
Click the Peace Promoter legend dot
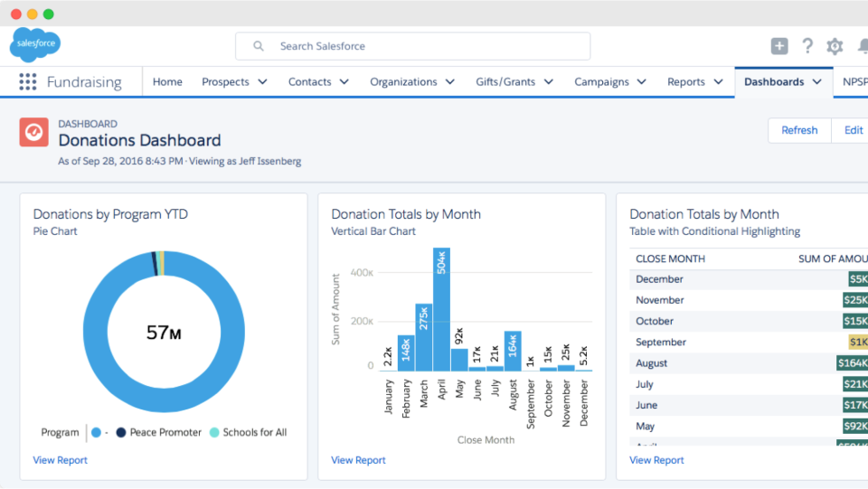click(120, 433)
